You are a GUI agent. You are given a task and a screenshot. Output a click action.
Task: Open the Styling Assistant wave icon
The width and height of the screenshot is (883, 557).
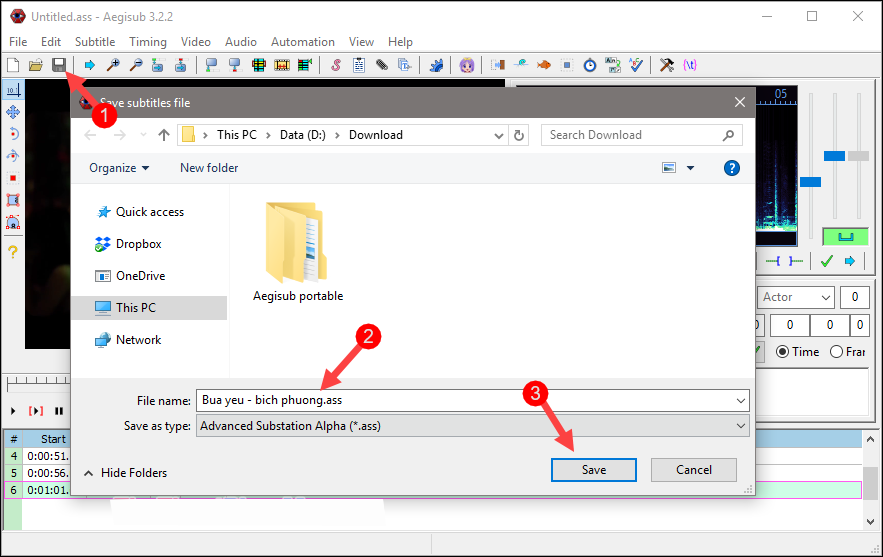[521, 65]
